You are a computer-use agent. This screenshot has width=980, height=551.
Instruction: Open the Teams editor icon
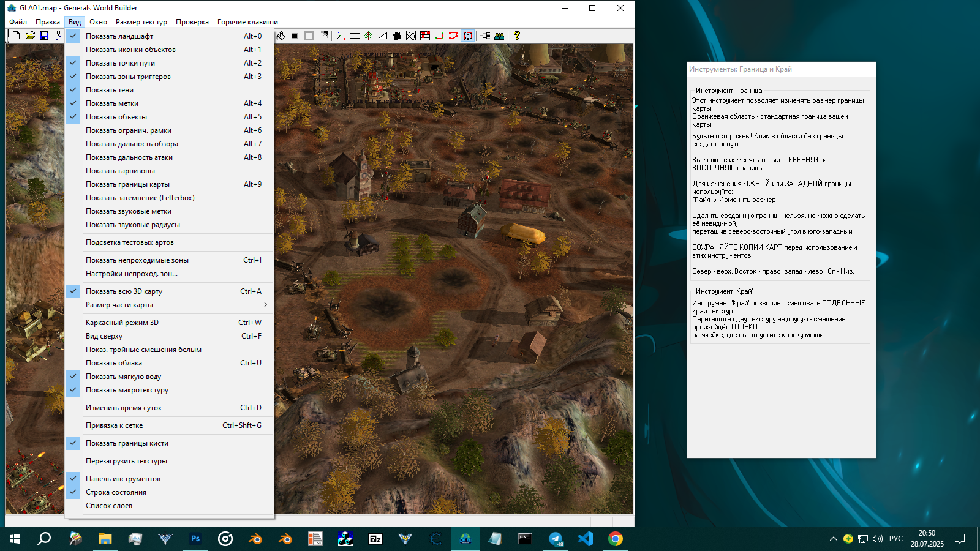tap(499, 36)
